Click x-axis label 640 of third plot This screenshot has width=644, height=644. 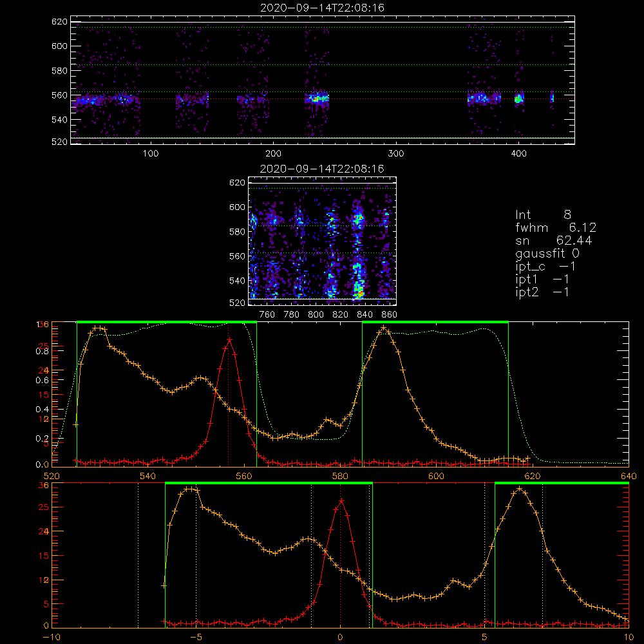tap(629, 477)
